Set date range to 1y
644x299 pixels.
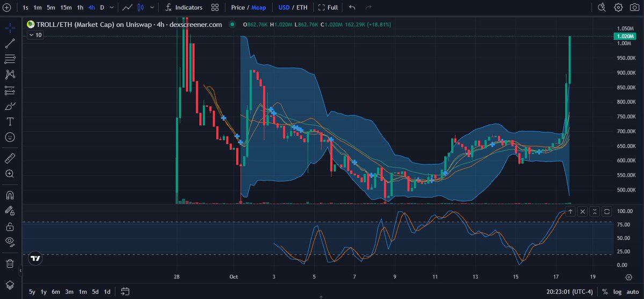point(44,291)
